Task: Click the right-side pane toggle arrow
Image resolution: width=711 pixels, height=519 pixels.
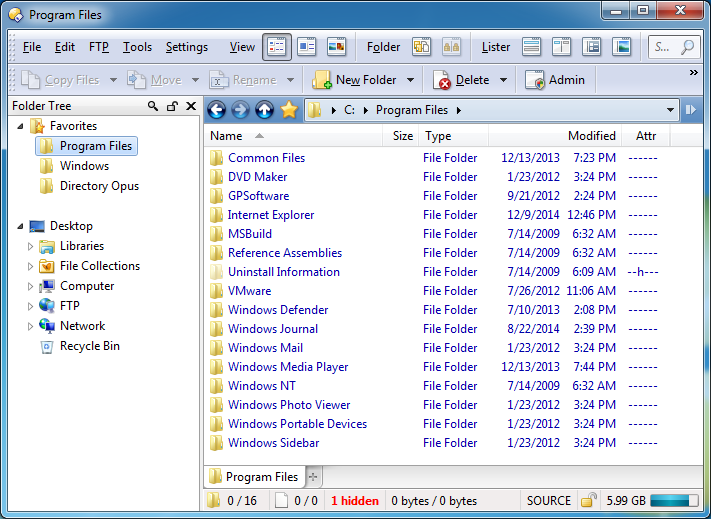Action: 691,110
